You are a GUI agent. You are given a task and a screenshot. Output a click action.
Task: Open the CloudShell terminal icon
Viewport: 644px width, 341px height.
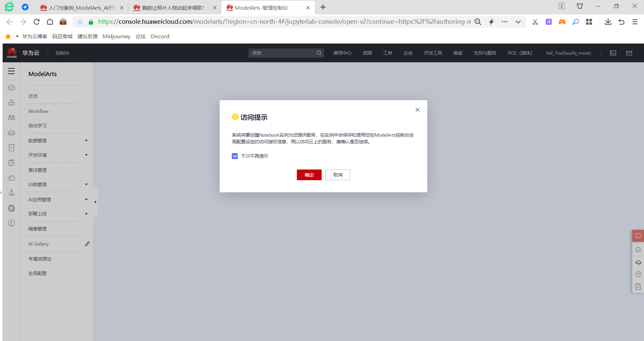[x=613, y=53]
